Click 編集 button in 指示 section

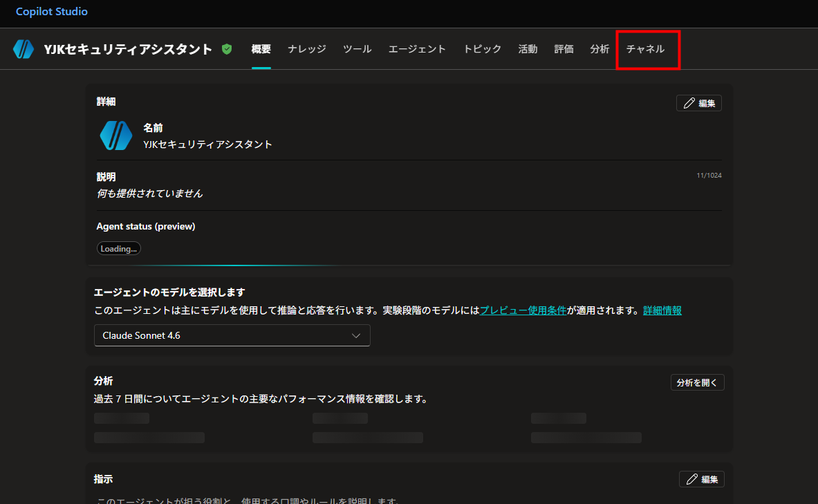pos(702,480)
